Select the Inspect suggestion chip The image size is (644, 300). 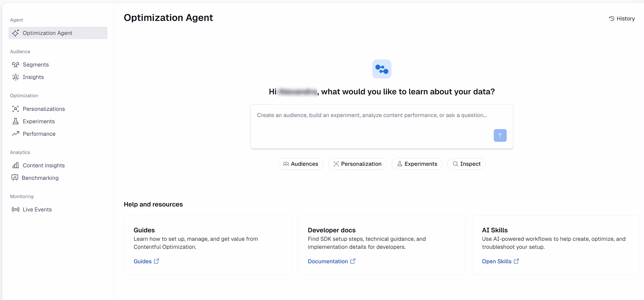[466, 164]
